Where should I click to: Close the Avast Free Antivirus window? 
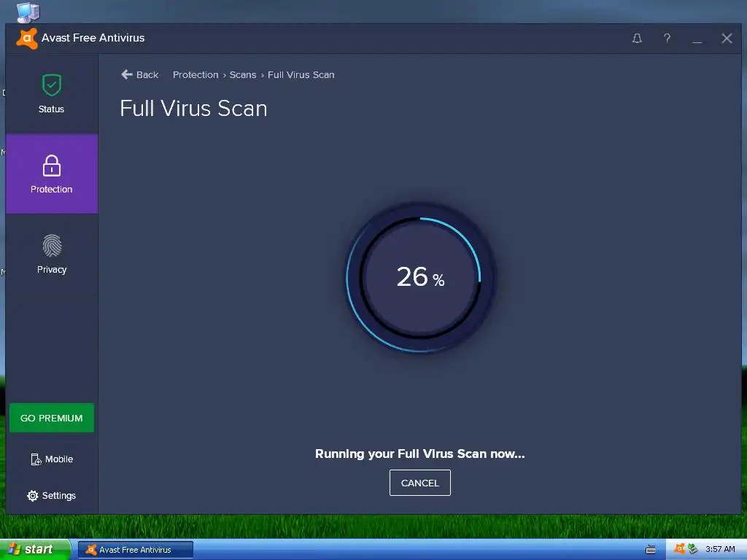727,39
